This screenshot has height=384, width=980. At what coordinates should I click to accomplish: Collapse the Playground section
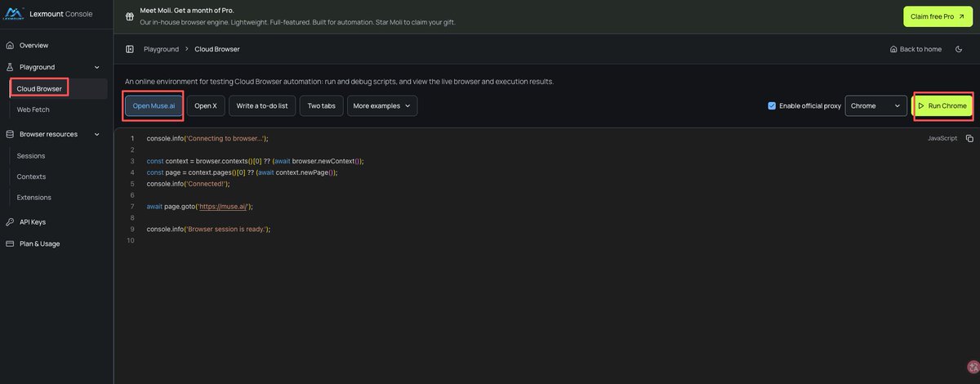click(x=97, y=67)
